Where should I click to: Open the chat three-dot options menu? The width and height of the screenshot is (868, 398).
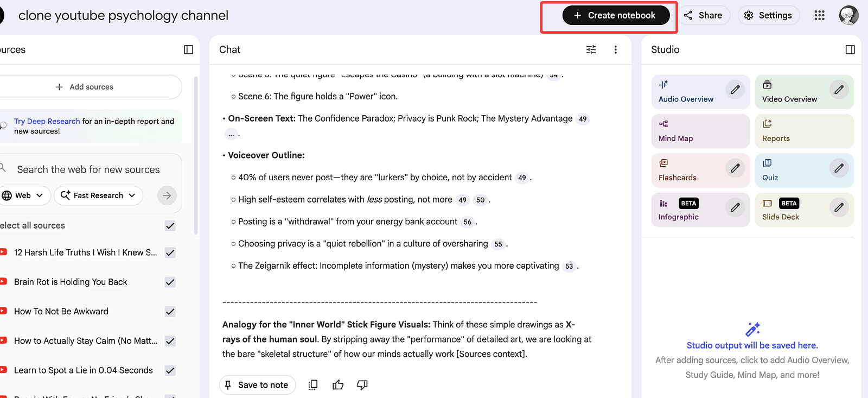point(615,49)
